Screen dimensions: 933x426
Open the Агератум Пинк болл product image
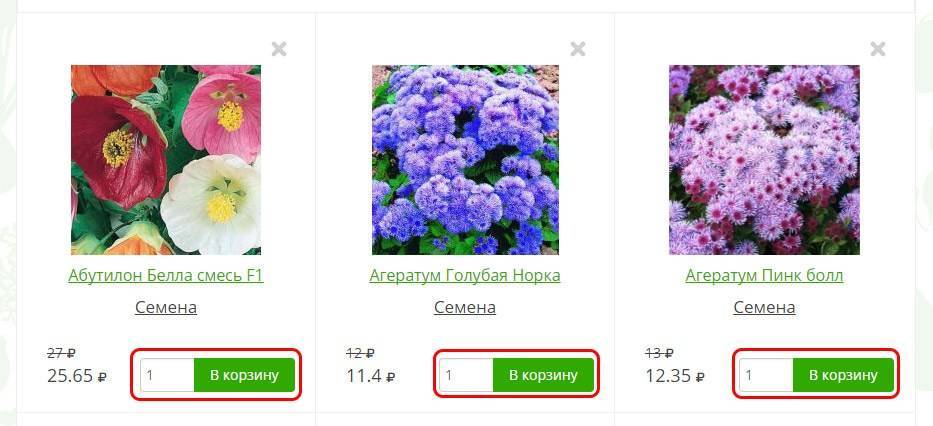pos(764,160)
